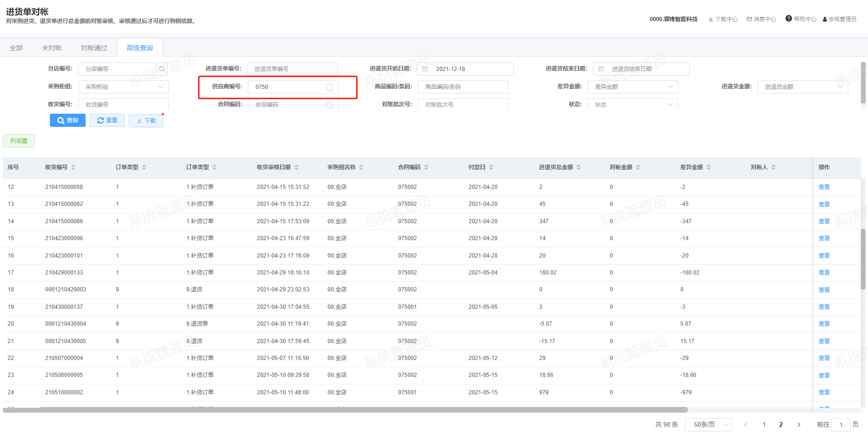The height and width of the screenshot is (438, 868).
Task: Click the search icon in 分店编号 field
Action: tap(162, 69)
